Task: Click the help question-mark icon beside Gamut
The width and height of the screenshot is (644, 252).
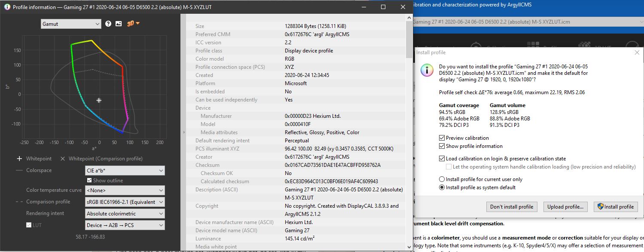Action: tap(108, 24)
